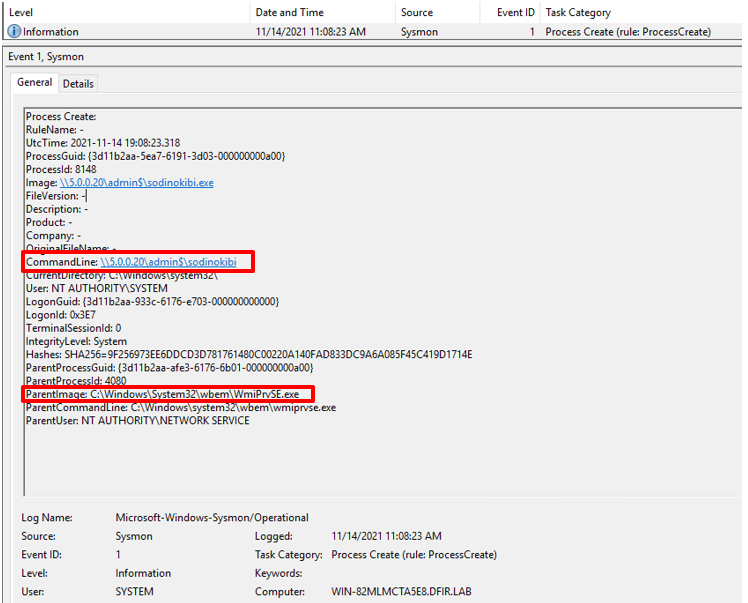Click the Process Create: heading line
Screen dimensions: 748x603
(61, 116)
